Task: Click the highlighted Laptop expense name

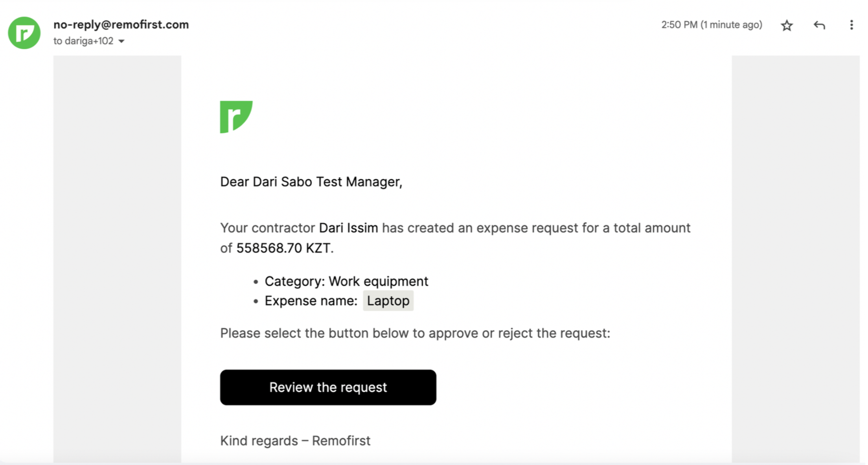Action: [388, 300]
